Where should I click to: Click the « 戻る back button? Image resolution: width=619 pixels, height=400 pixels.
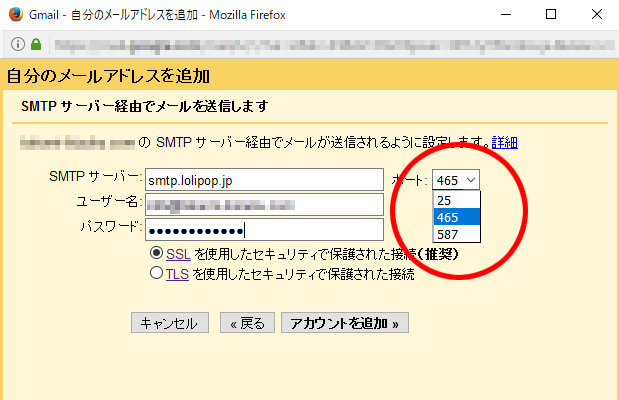[247, 323]
